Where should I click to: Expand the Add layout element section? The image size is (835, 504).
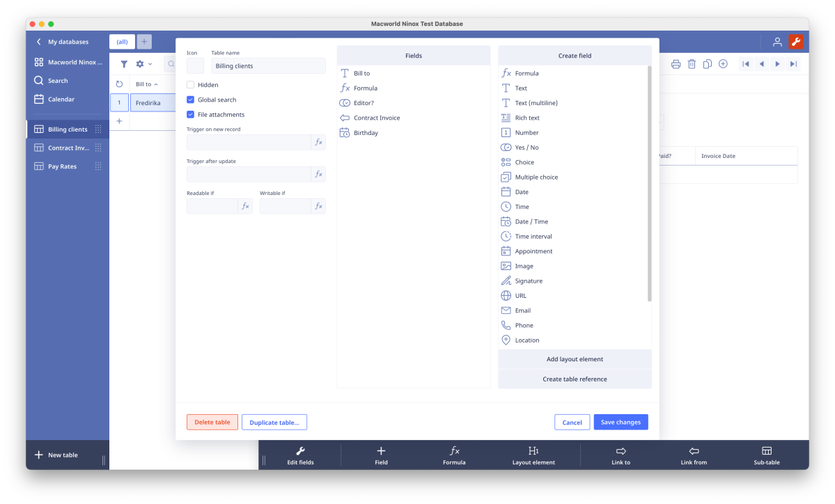575,359
